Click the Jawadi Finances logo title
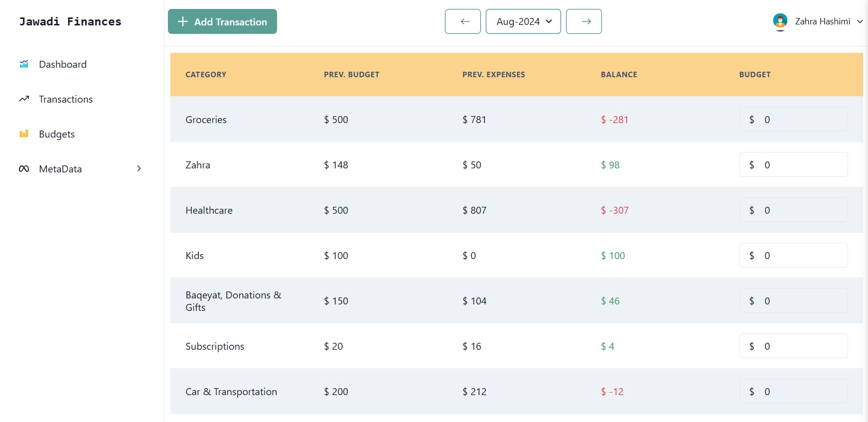868x422 pixels. click(x=70, y=21)
